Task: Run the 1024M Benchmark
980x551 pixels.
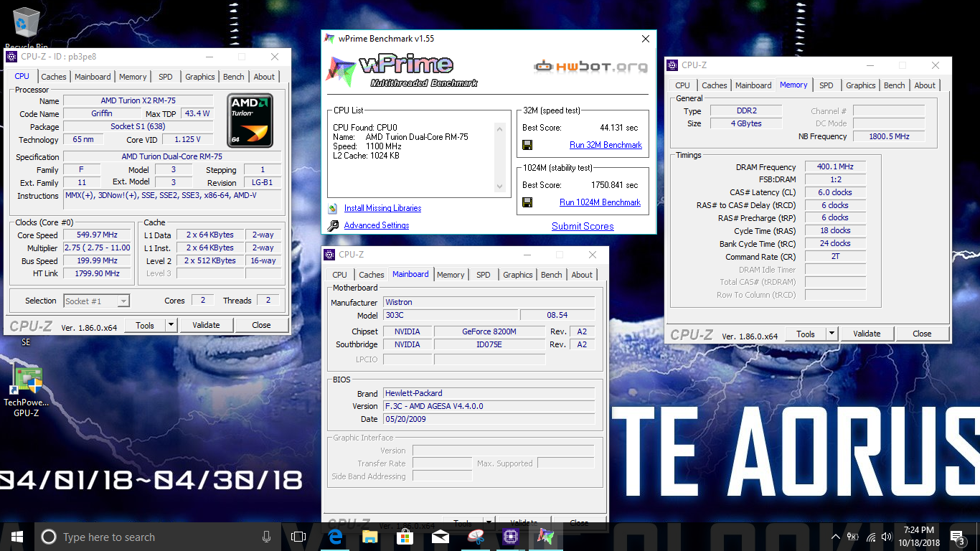Action: point(600,202)
